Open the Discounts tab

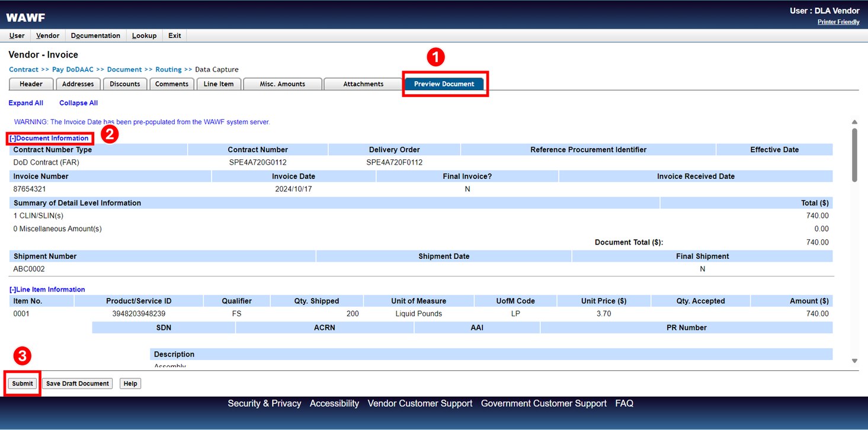125,84
